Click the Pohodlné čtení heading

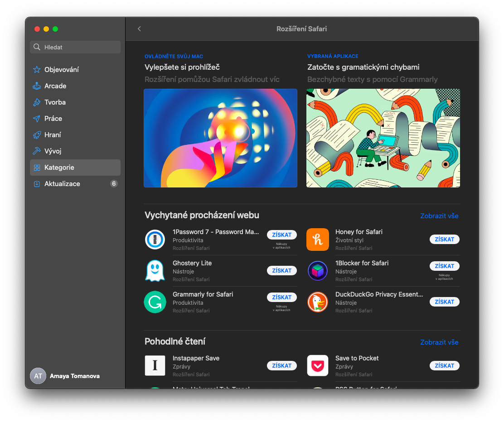click(175, 341)
